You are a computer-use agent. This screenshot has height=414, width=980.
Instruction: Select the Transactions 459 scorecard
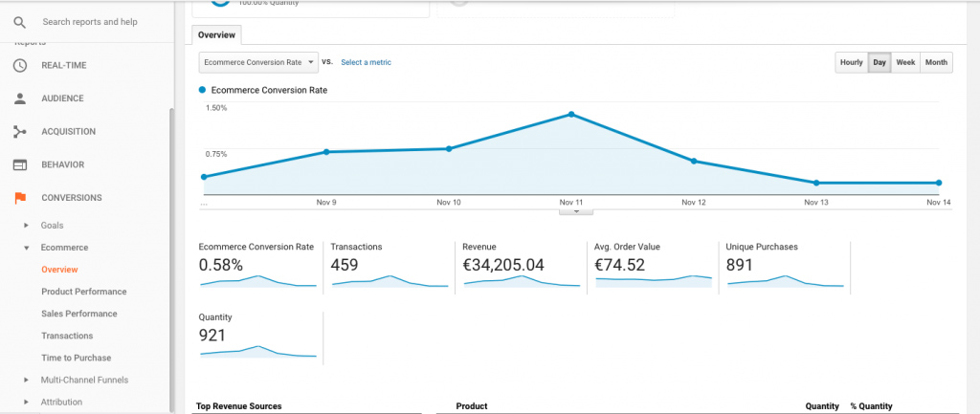click(x=390, y=268)
